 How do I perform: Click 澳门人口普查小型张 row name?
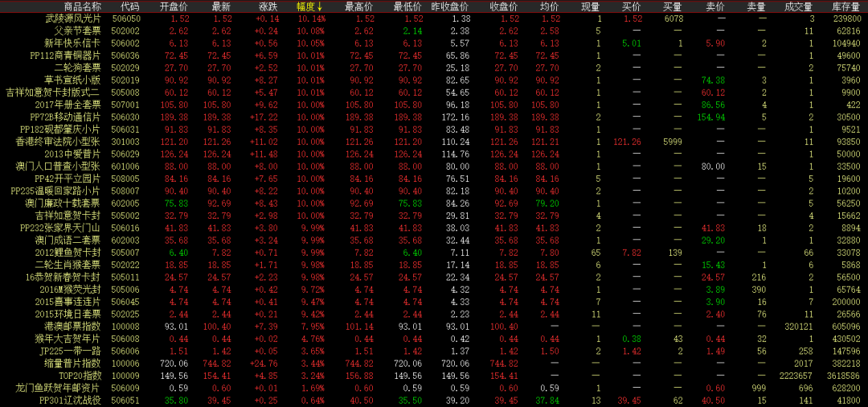point(59,166)
